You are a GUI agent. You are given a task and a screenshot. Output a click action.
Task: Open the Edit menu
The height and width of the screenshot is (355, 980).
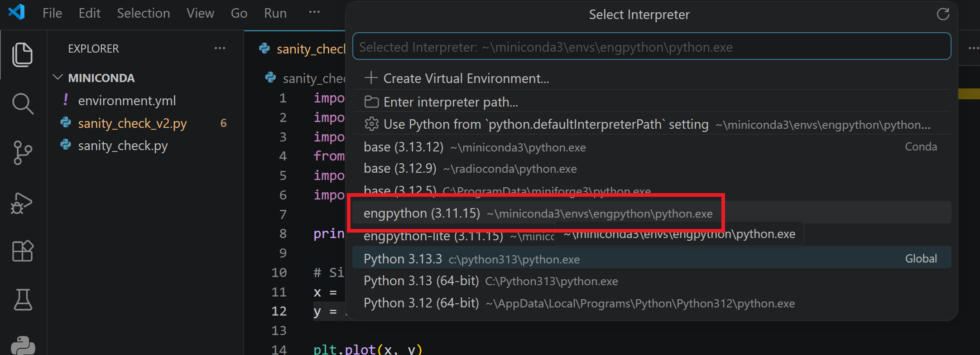[89, 13]
